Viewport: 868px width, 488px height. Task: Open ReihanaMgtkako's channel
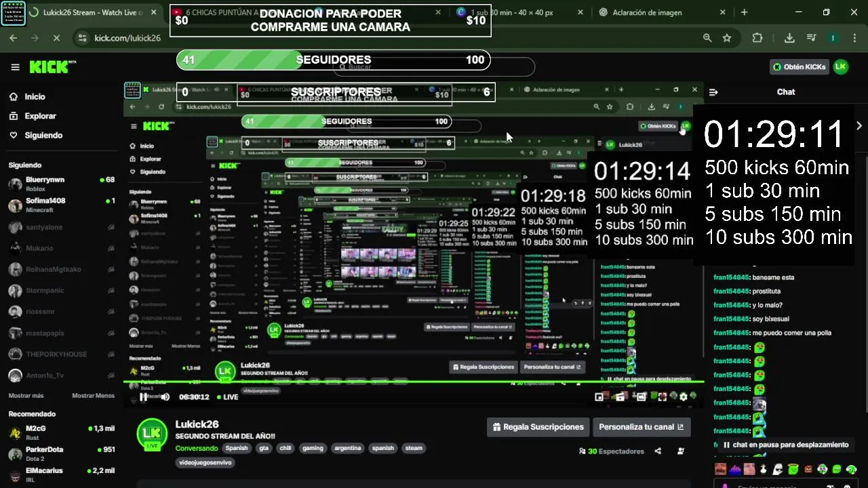click(61, 270)
